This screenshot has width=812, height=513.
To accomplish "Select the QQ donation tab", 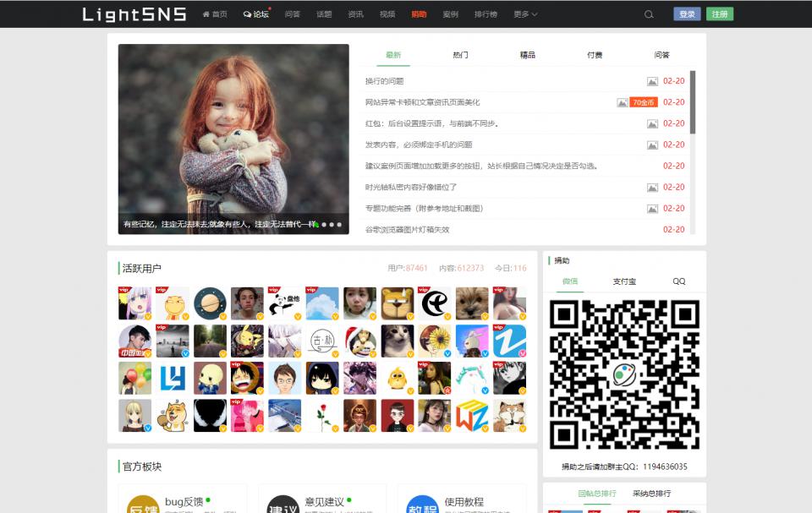I will (x=678, y=281).
